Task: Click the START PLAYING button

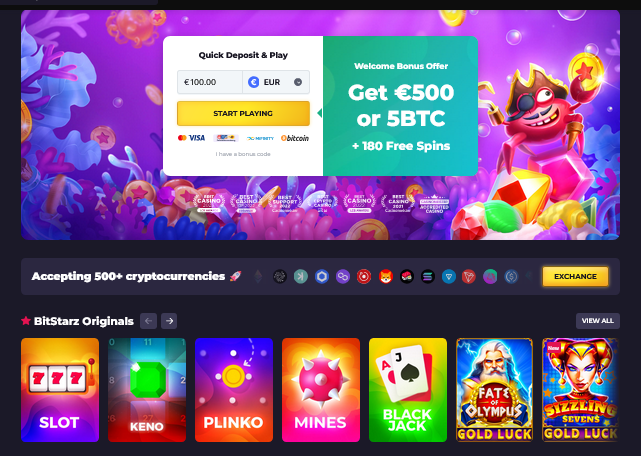Action: point(243,113)
